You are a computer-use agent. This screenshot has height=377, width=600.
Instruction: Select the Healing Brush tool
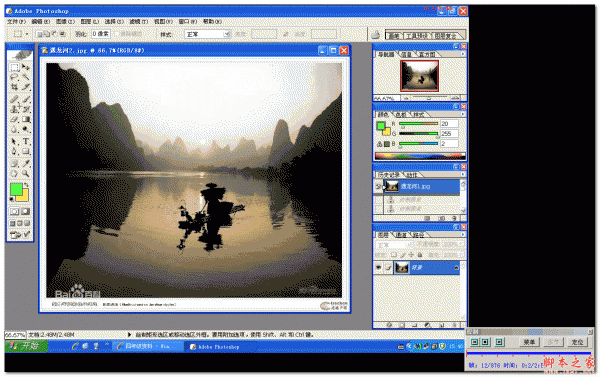(x=14, y=100)
